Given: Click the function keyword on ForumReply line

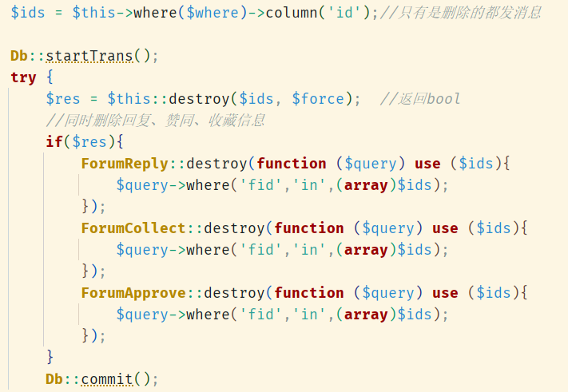Looking at the screenshot, I should coord(292,164).
